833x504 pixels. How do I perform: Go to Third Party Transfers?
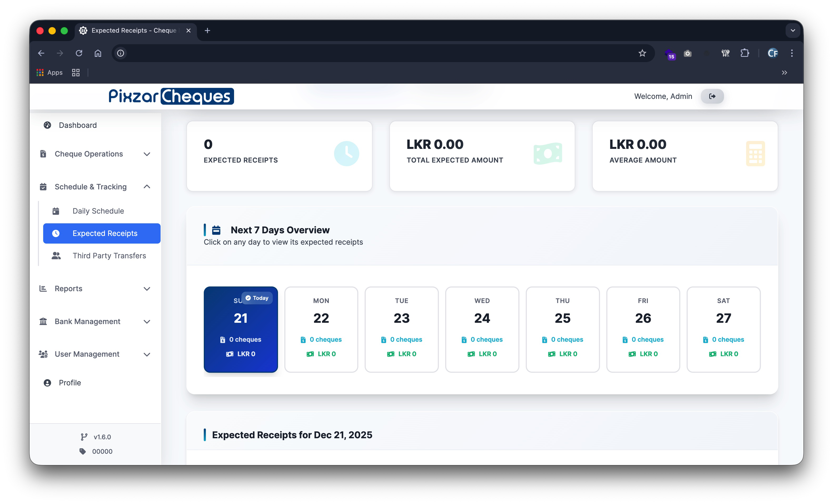109,255
